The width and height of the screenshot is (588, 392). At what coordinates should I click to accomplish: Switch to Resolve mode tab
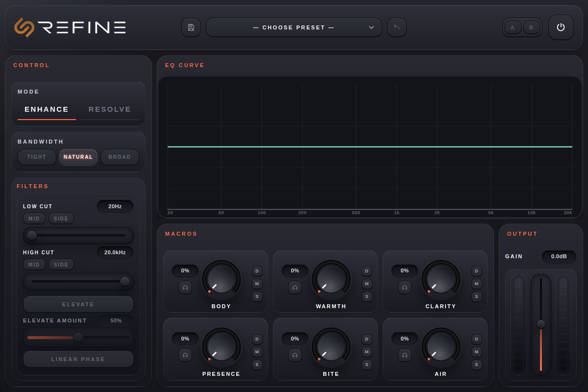tap(110, 109)
